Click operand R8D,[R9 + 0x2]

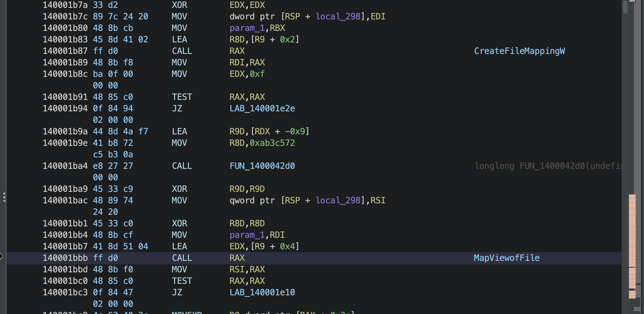[x=264, y=40]
